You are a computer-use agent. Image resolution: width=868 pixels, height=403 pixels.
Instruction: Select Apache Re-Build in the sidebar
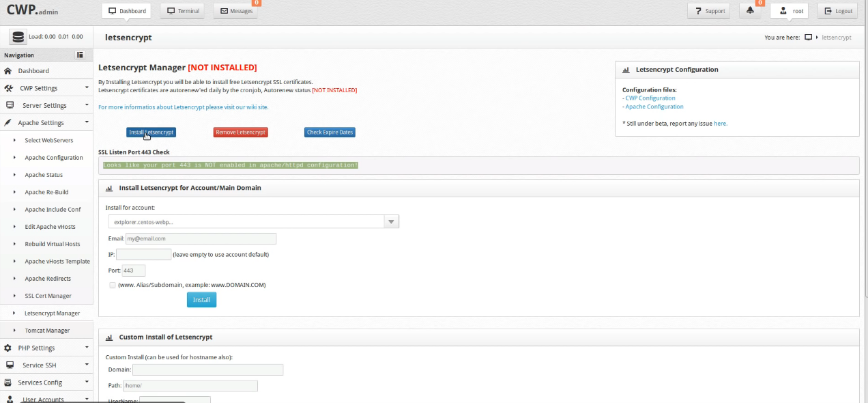[46, 193]
